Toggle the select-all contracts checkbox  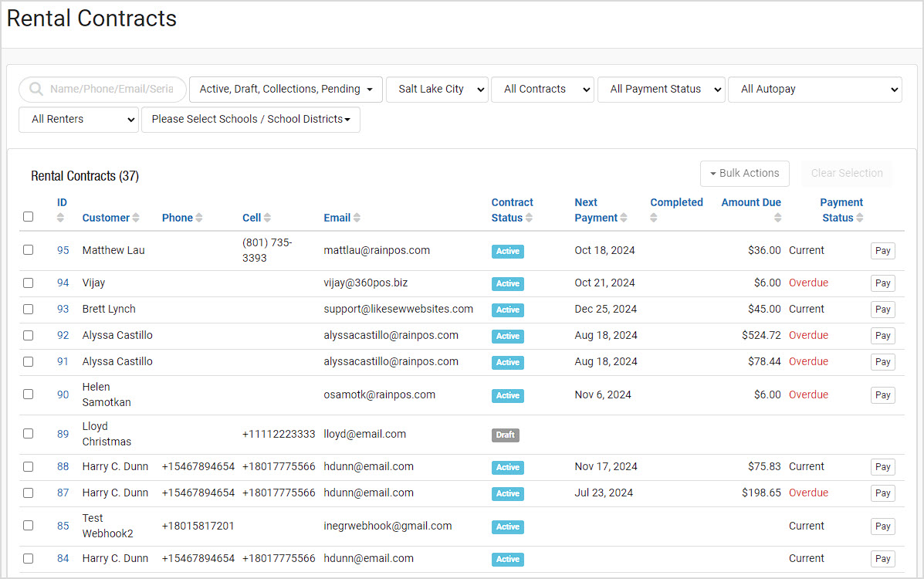point(29,216)
